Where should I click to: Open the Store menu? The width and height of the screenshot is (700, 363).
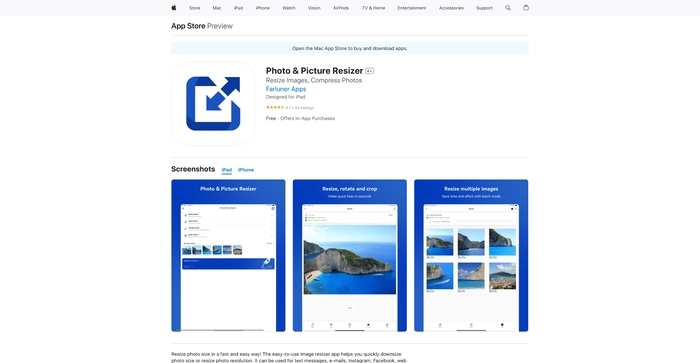pyautogui.click(x=195, y=8)
